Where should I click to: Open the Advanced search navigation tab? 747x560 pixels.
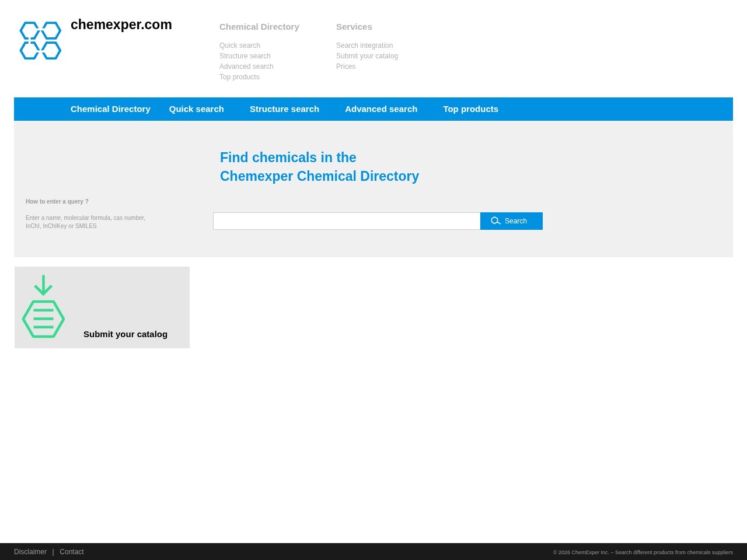click(x=381, y=109)
